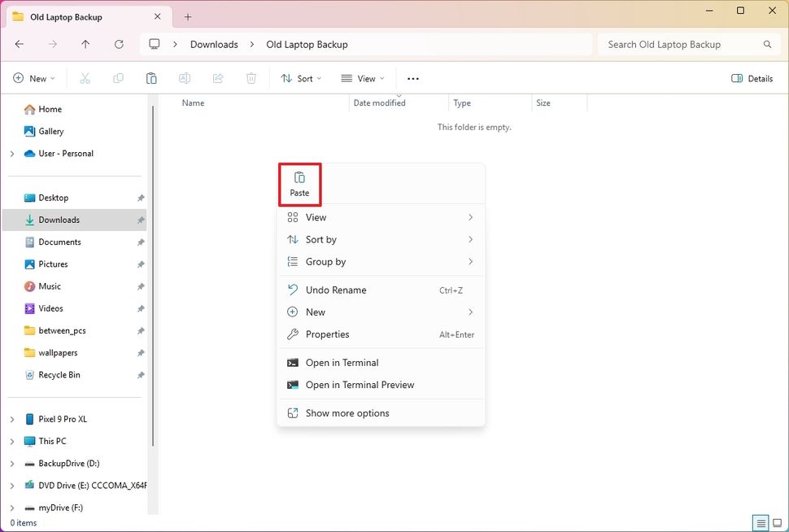789x532 pixels.
Task: Open the See more ellipsis menu
Action: (412, 79)
